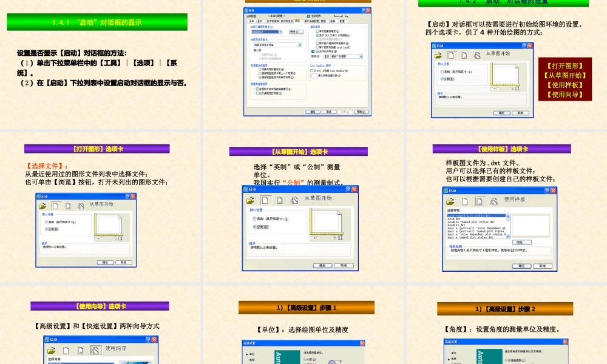This screenshot has width=607, height=364.
Task: Select 公制 radio in 1.4.2 slide dialog
Action: 442,79
